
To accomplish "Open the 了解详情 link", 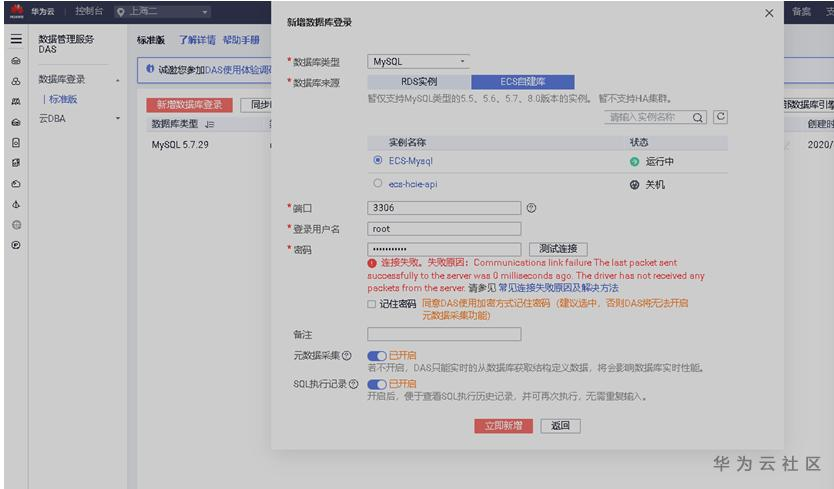I will tap(197, 40).
